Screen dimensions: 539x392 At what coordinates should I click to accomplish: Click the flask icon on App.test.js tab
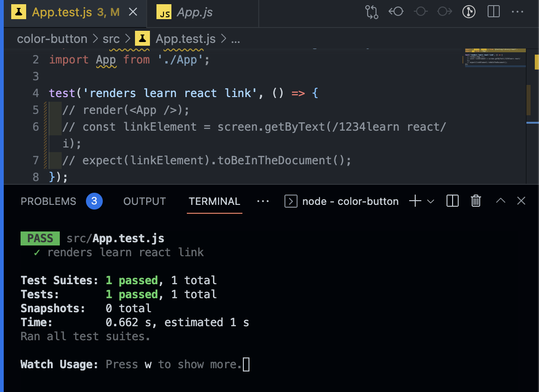click(x=19, y=12)
